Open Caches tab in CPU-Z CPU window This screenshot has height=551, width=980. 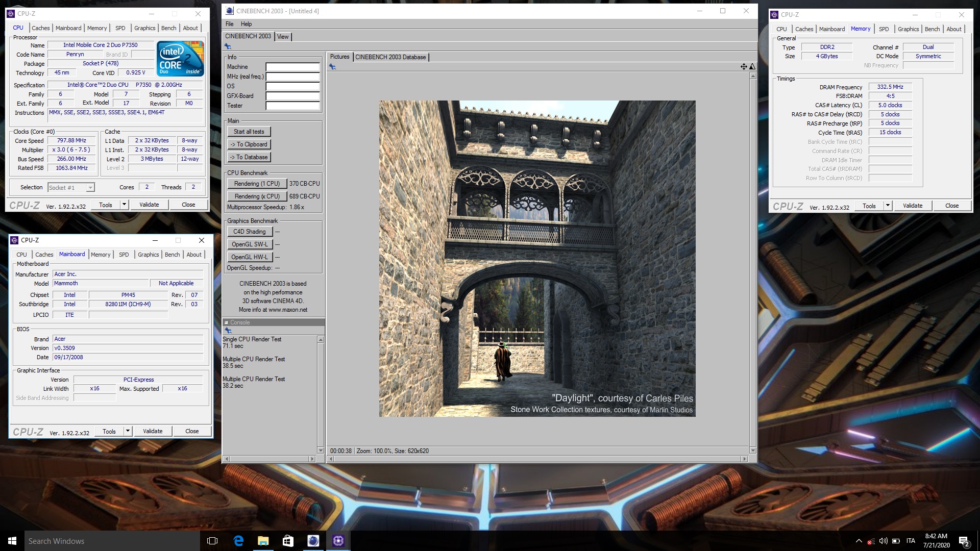pos(41,28)
